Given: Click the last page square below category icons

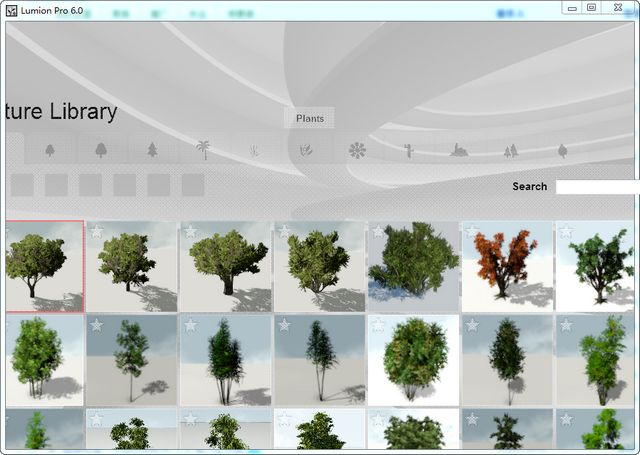Looking at the screenshot, I should [192, 185].
